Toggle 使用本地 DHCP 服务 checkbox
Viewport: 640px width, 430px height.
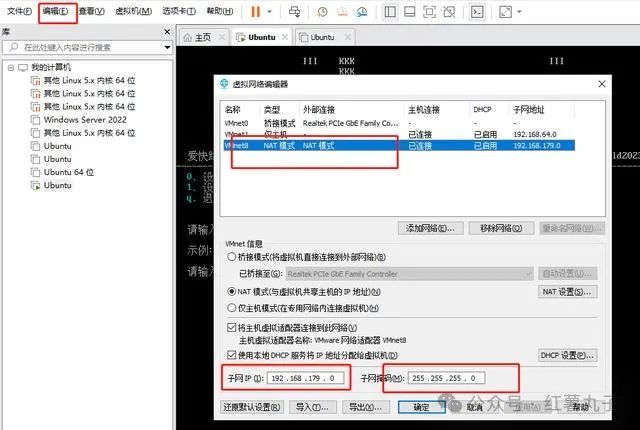[231, 355]
